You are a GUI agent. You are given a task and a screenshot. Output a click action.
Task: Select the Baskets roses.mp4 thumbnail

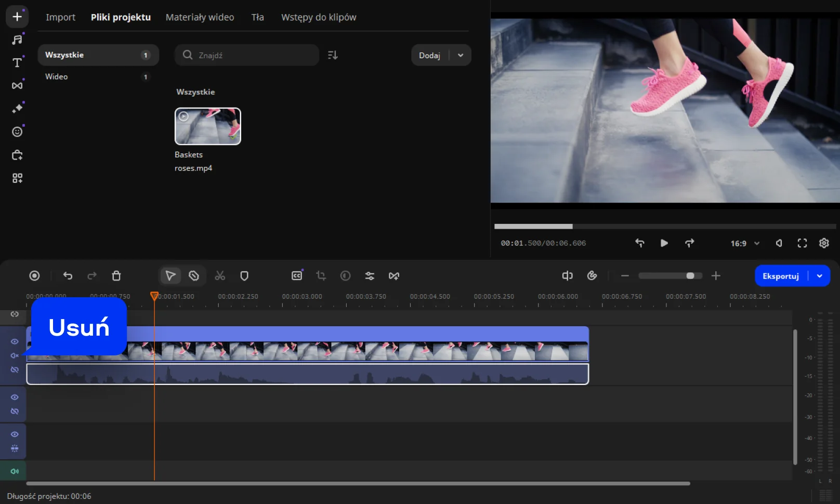[x=208, y=126]
